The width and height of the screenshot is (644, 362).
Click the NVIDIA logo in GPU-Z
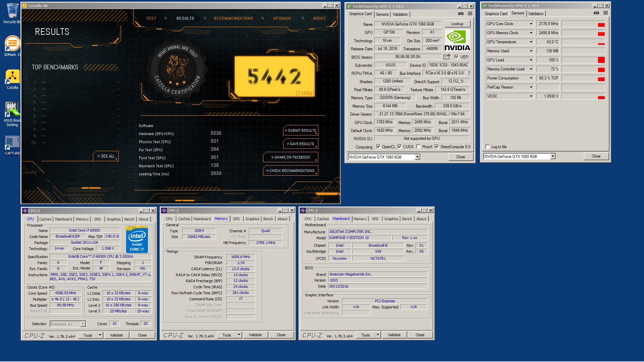pyautogui.click(x=457, y=40)
